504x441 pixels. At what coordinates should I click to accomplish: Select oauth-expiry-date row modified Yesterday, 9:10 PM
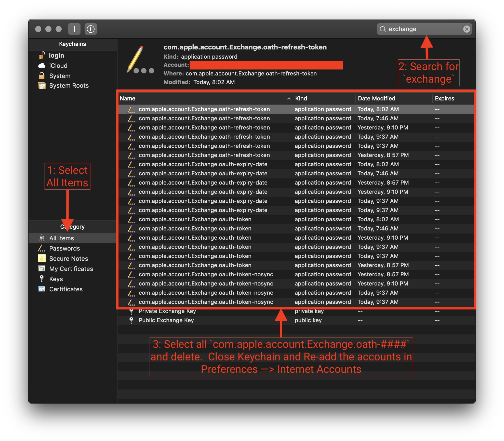(296, 192)
